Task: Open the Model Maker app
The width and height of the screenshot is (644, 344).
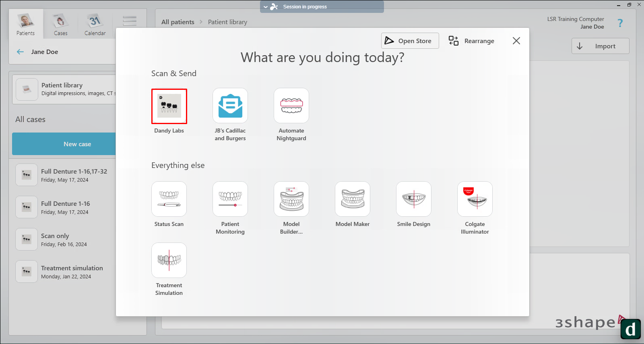Action: [353, 199]
